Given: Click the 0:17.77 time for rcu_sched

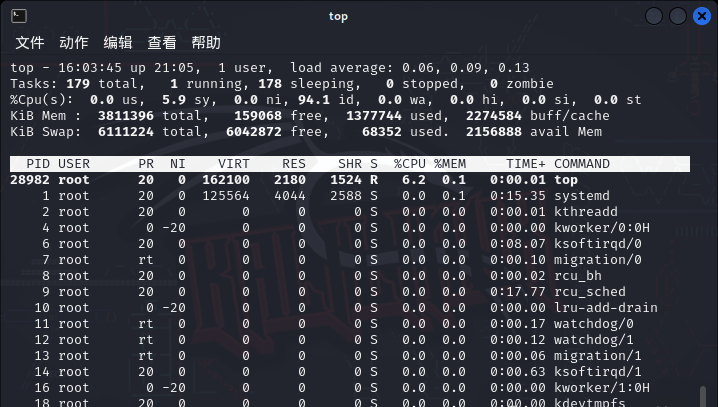Looking at the screenshot, I should [x=518, y=292].
